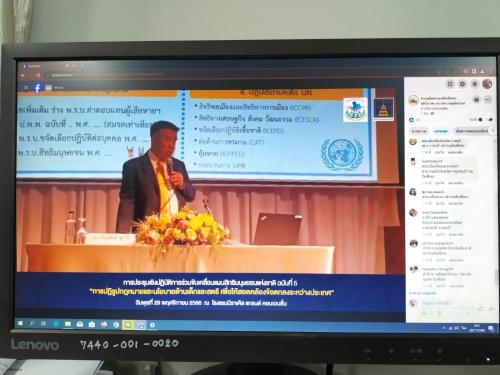Click the reload button in the browser

[37, 76]
